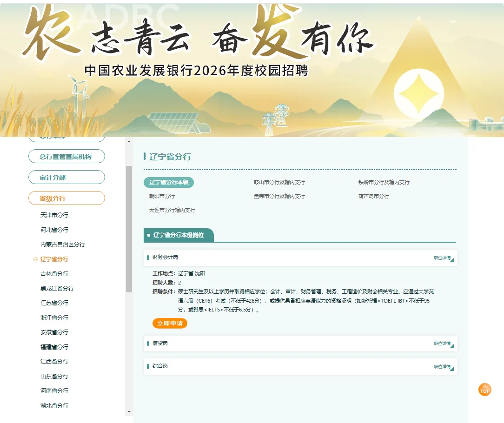Select 辽宁省分行 in sidebar
This screenshot has height=423, width=504.
pos(54,259)
